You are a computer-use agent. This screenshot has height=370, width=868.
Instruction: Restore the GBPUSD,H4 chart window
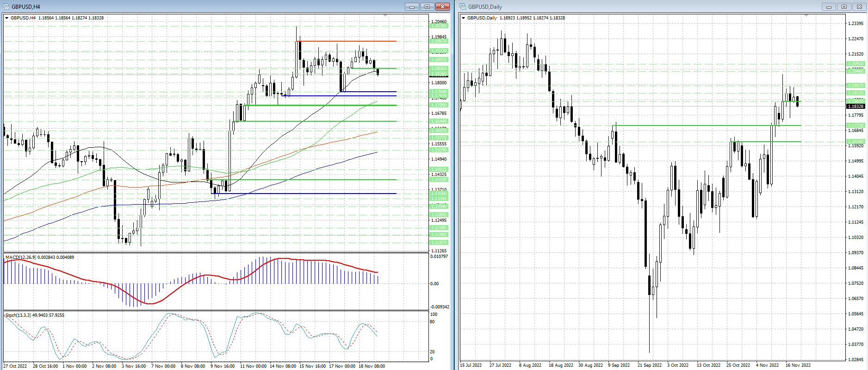(x=427, y=6)
